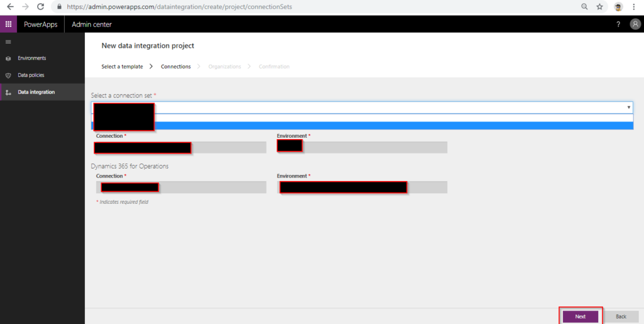Click the Data integration sidebar icon
Screen dimensions: 644x324
point(8,93)
